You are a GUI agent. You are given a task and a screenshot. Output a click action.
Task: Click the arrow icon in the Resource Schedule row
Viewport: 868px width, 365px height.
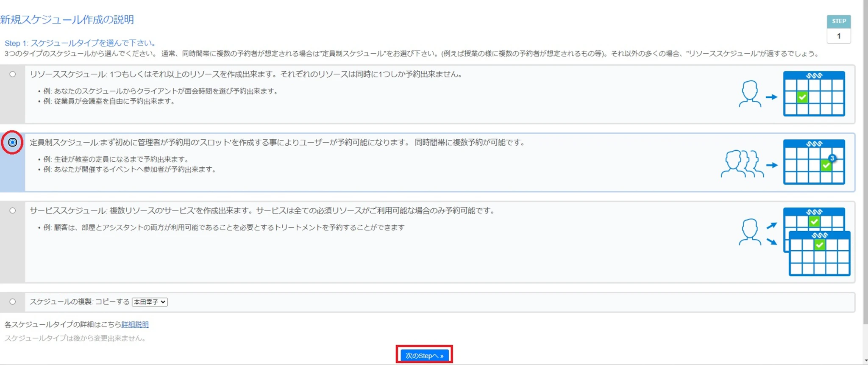point(771,97)
